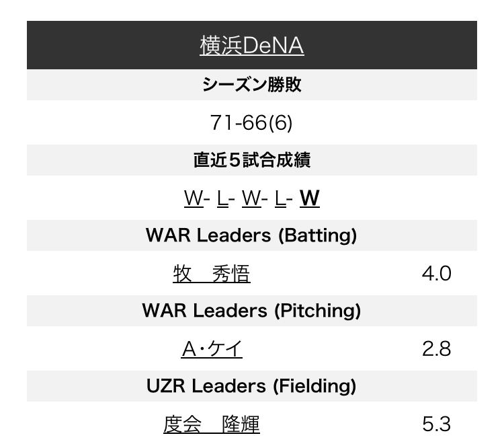504x448 pixels.
Task: Click the fielding UZR value 5.3
Action: click(437, 424)
